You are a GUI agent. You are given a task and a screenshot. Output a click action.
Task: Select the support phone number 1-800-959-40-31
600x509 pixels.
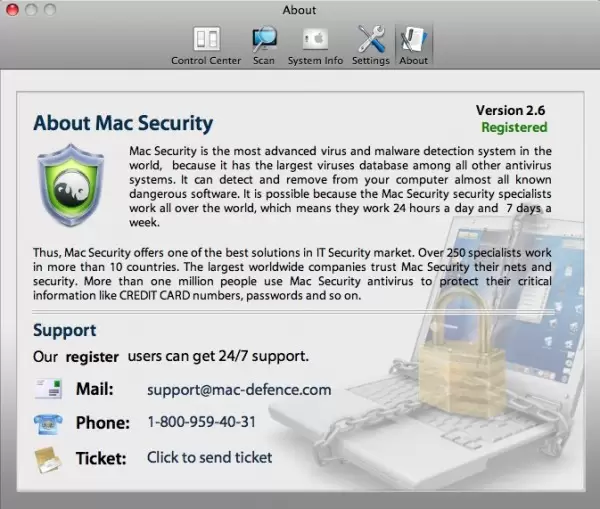pos(201,423)
